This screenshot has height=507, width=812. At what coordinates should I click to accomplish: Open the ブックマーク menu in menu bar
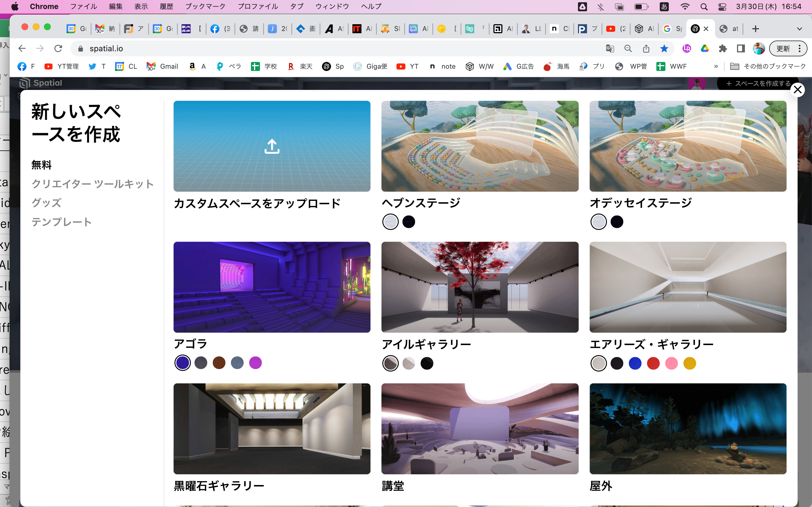pos(205,6)
